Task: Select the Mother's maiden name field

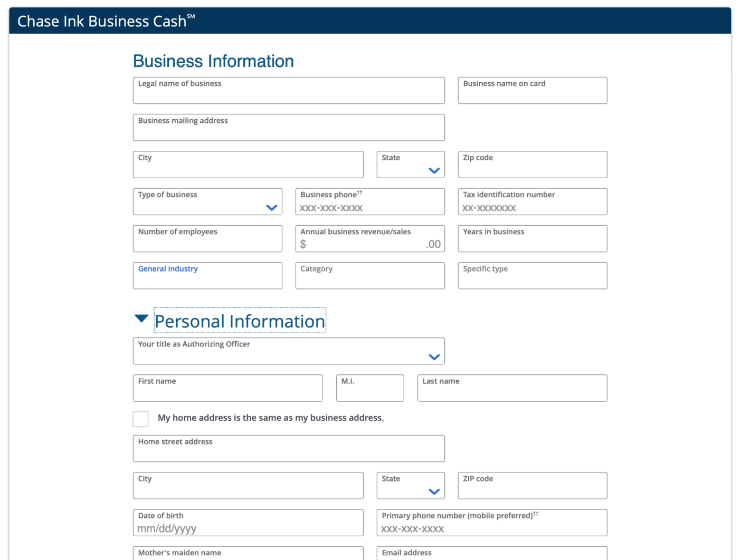Action: (x=248, y=555)
